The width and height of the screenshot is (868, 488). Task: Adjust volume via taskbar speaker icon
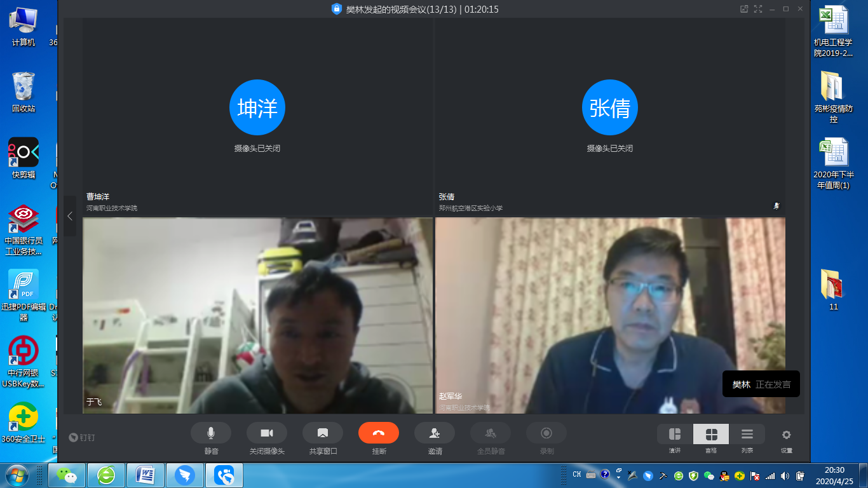pyautogui.click(x=785, y=475)
